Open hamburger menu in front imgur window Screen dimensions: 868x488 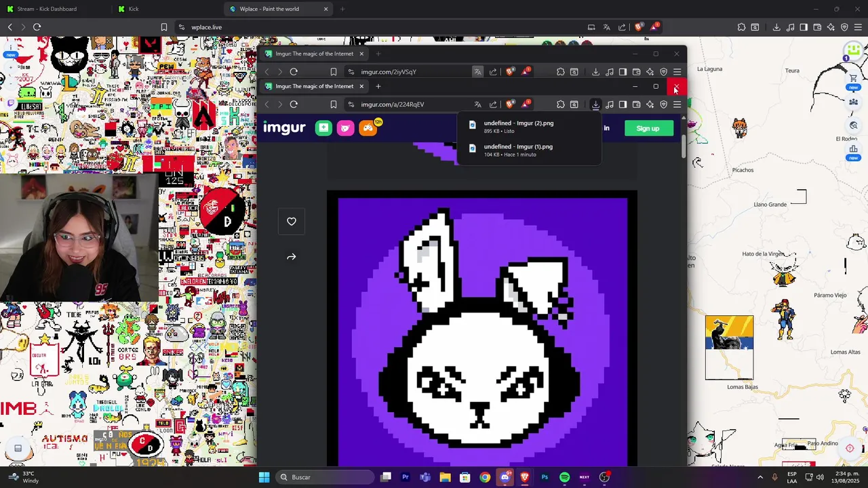coord(677,104)
